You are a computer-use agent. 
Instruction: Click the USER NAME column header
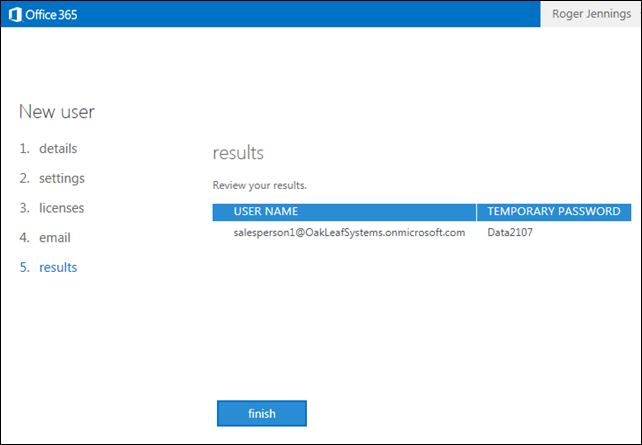pyautogui.click(x=344, y=212)
